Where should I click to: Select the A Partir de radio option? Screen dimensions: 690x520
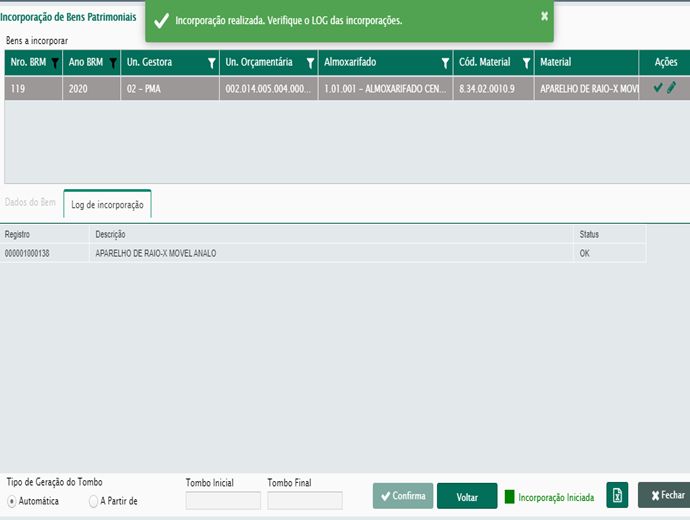94,501
